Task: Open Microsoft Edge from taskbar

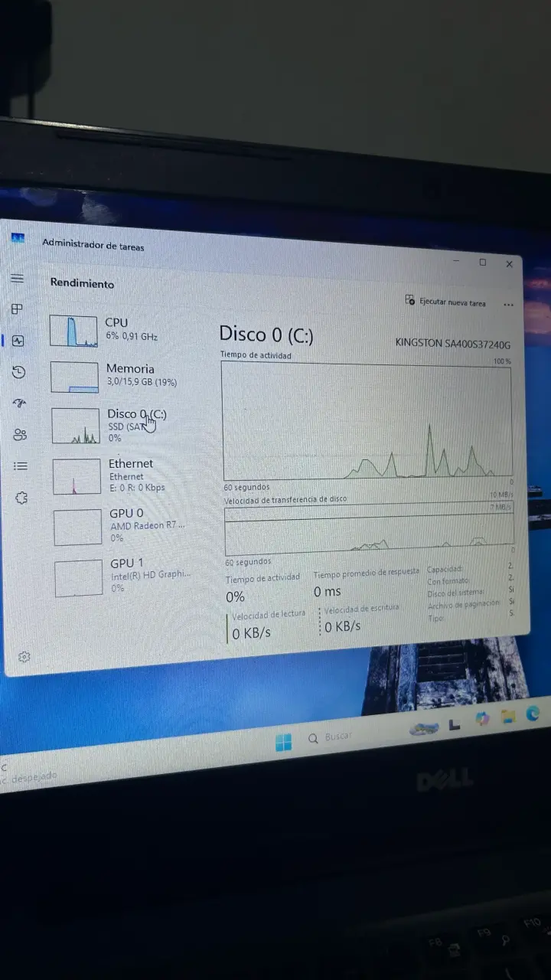Action: tap(533, 713)
